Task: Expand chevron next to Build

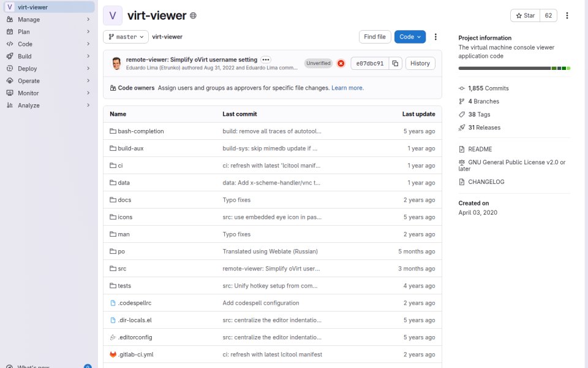Action: (x=88, y=56)
